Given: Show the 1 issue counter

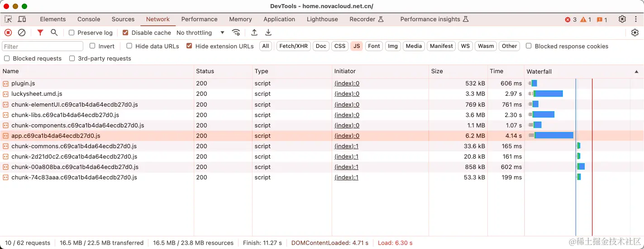Looking at the screenshot, I should (x=602, y=19).
